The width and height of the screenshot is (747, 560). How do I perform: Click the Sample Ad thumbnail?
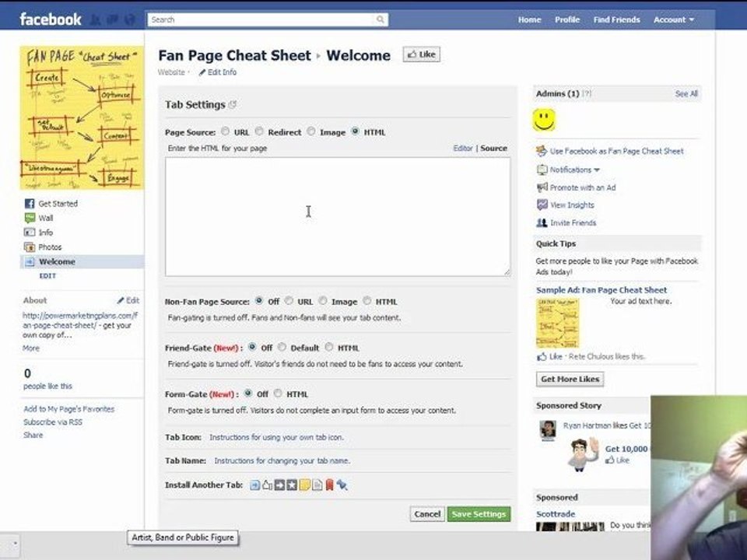[557, 323]
